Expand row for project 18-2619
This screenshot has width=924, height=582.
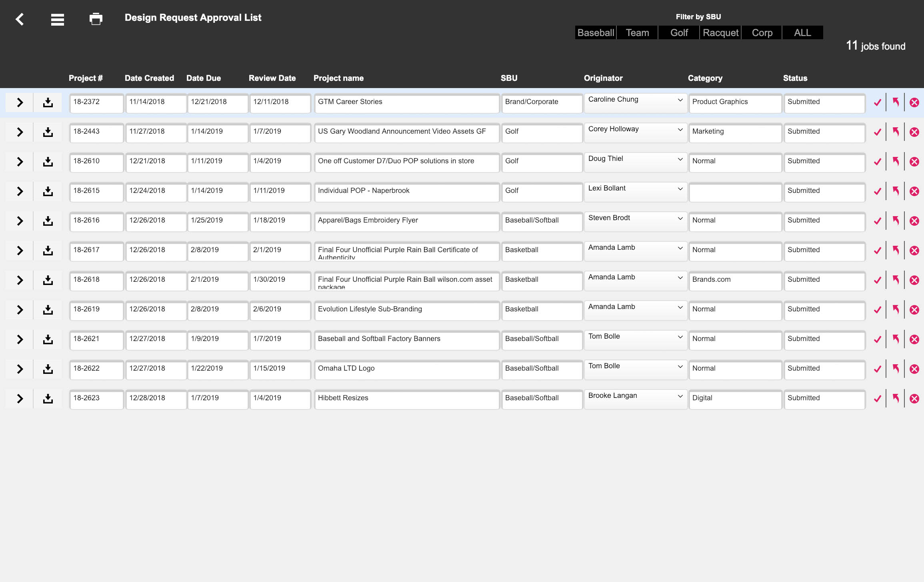coord(20,310)
